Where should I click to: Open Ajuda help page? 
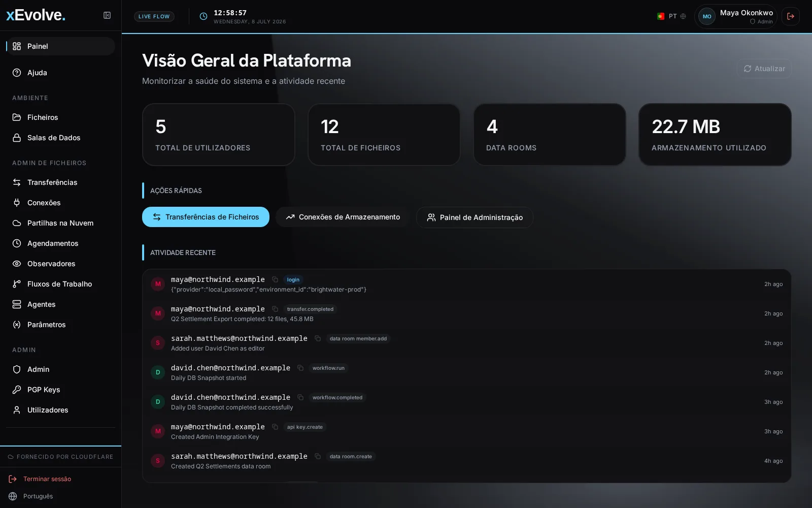[61, 73]
